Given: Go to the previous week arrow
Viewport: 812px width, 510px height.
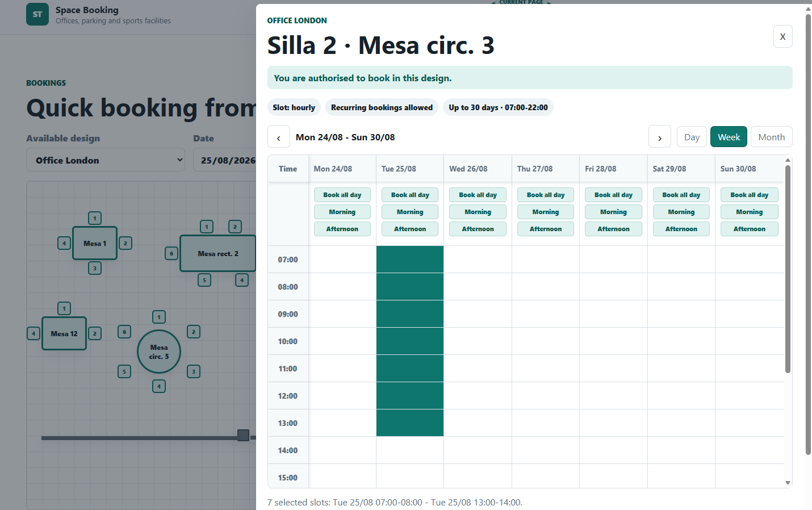Looking at the screenshot, I should point(278,137).
